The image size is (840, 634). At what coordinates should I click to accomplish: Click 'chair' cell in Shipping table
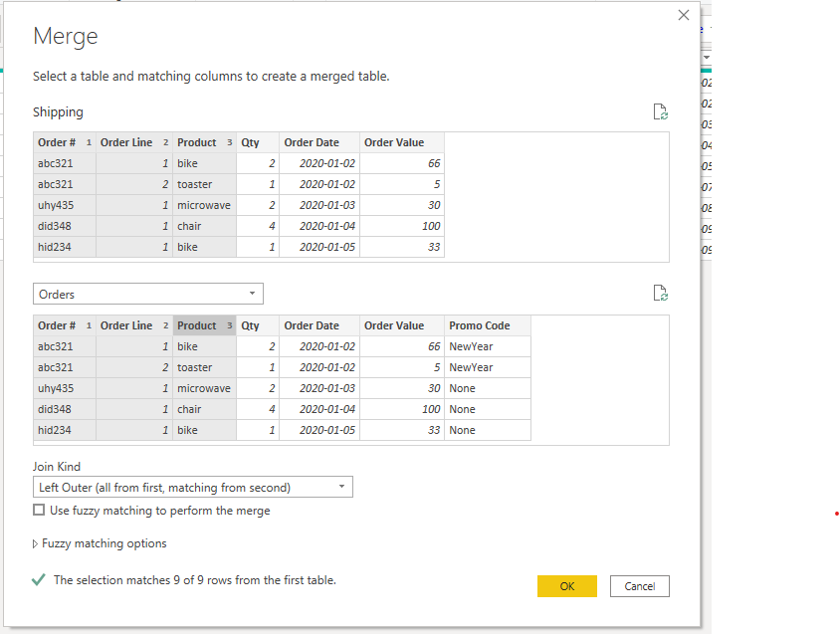coord(204,226)
